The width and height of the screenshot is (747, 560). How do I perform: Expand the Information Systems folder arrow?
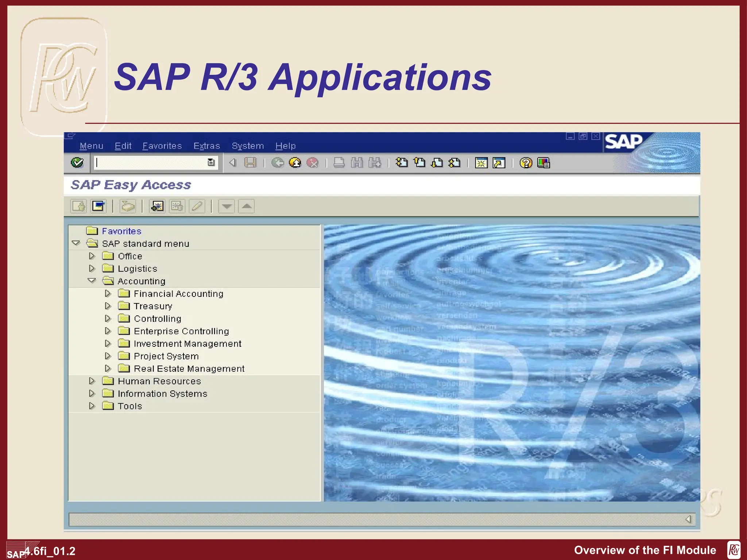tap(92, 393)
